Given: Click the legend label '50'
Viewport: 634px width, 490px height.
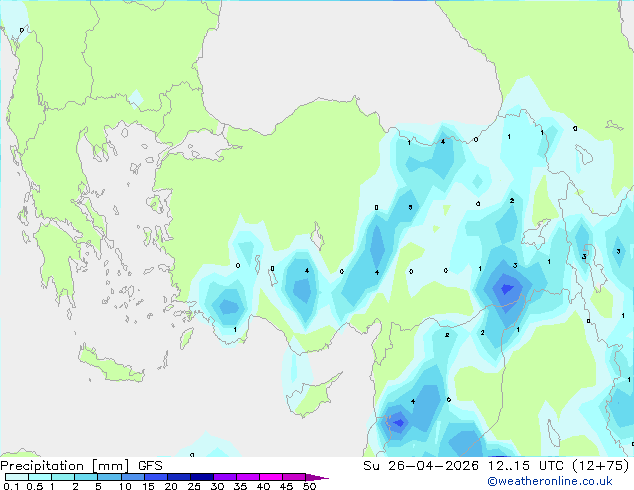Looking at the screenshot, I should tap(309, 486).
